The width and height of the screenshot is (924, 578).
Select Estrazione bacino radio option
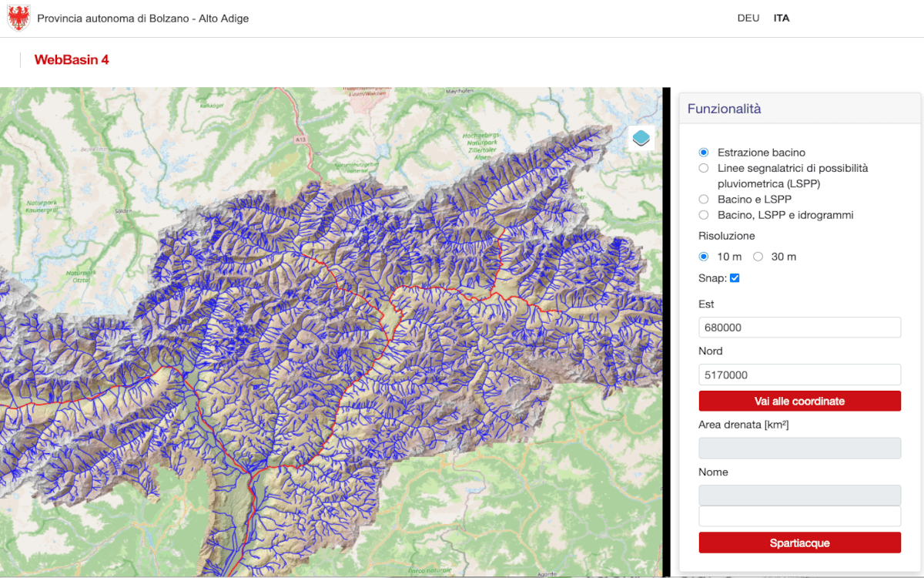703,153
